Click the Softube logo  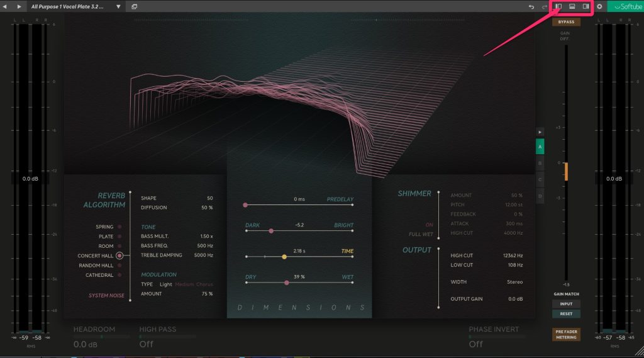(x=625, y=7)
